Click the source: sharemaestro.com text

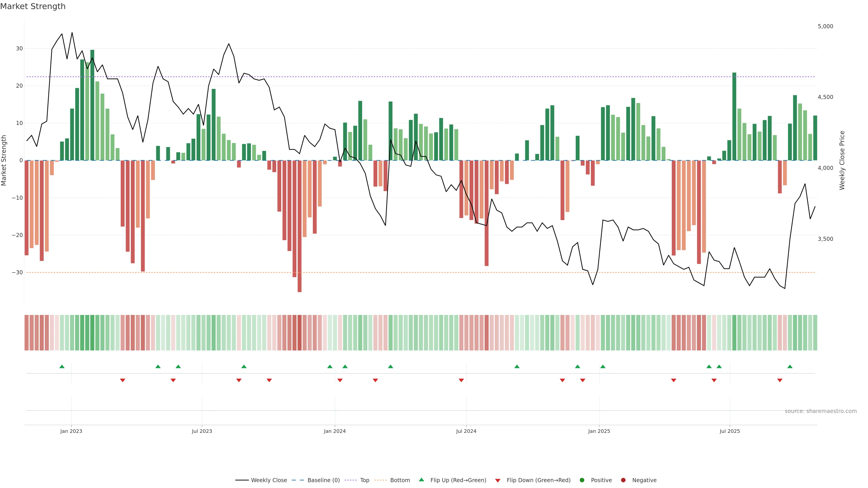click(821, 411)
